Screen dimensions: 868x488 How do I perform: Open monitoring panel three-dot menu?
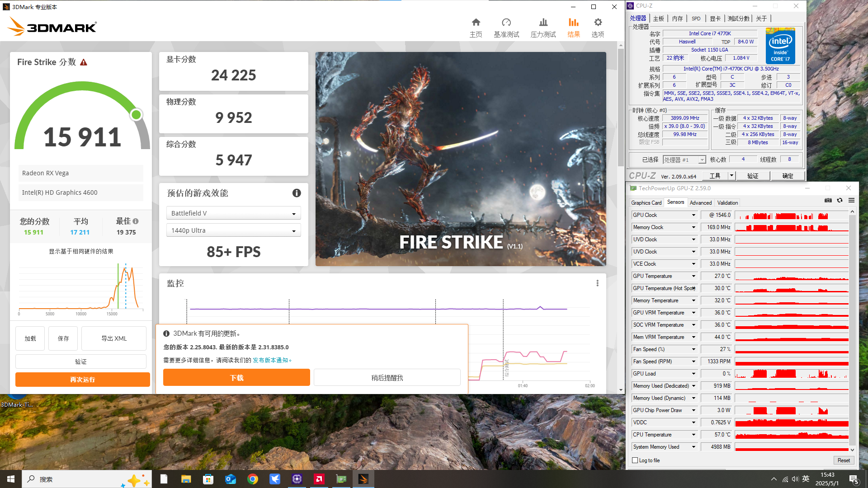coord(597,283)
